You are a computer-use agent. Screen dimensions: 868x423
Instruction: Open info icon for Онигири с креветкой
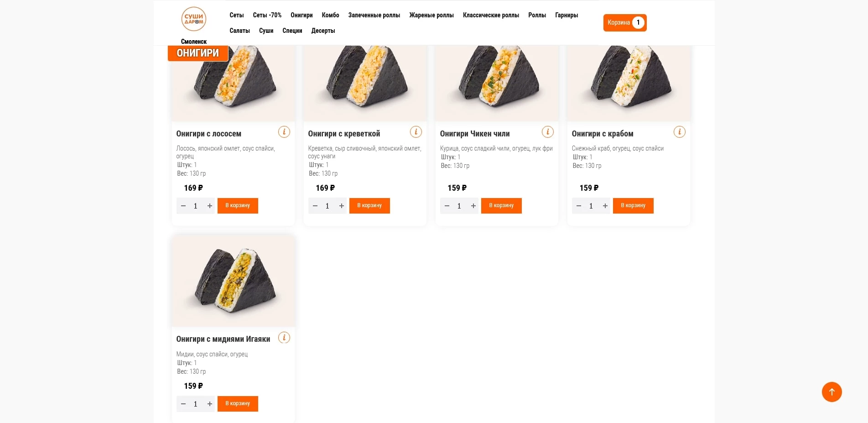416,132
